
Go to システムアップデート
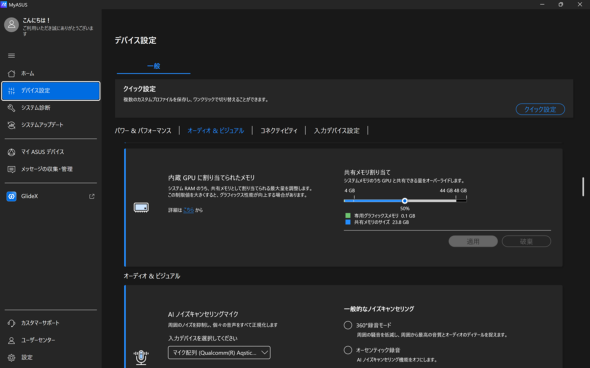[51, 125]
